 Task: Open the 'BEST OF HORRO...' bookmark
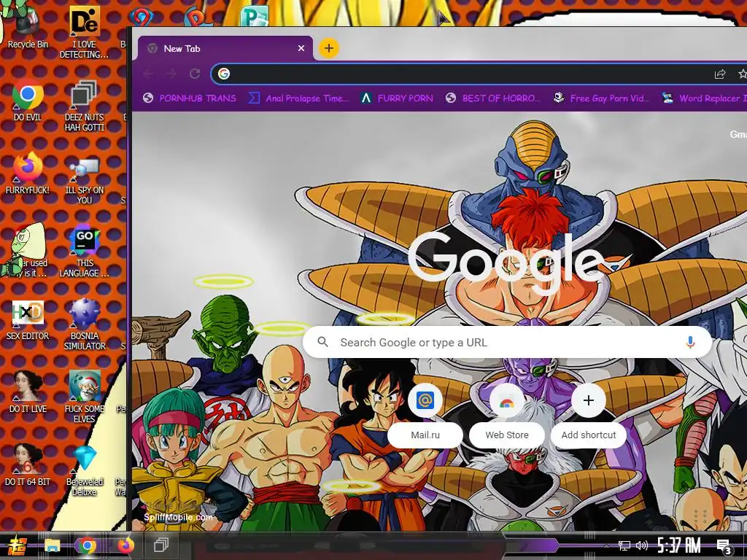pyautogui.click(x=494, y=98)
